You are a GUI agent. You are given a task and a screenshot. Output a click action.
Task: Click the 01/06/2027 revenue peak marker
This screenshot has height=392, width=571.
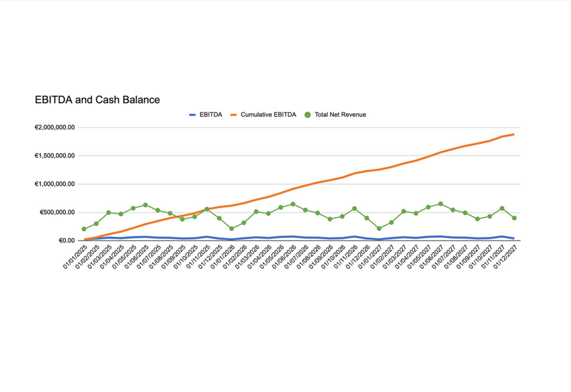[441, 204]
